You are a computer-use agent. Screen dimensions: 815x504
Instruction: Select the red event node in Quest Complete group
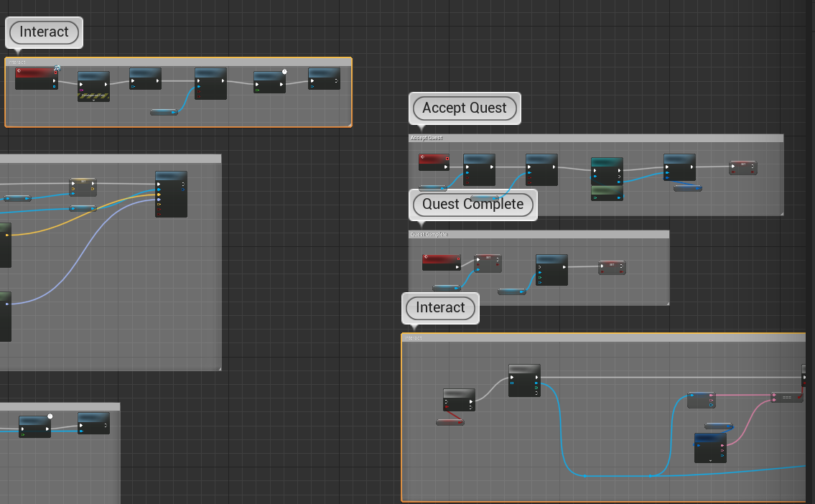click(x=441, y=262)
